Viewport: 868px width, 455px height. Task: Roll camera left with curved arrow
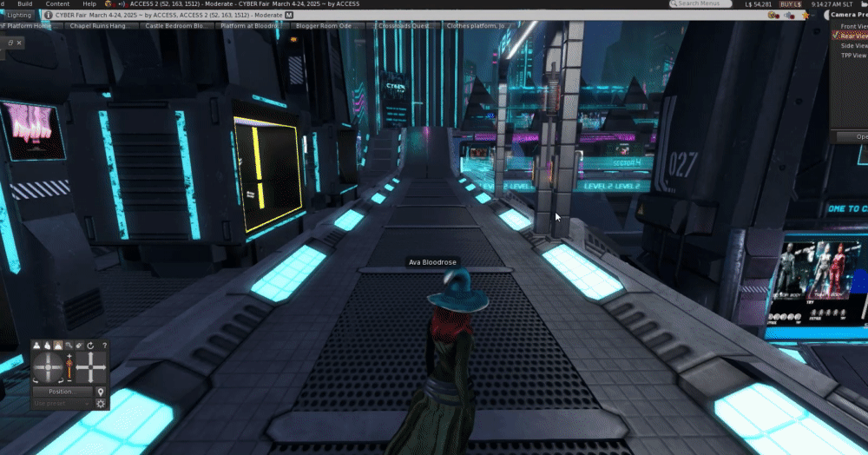pyautogui.click(x=36, y=381)
